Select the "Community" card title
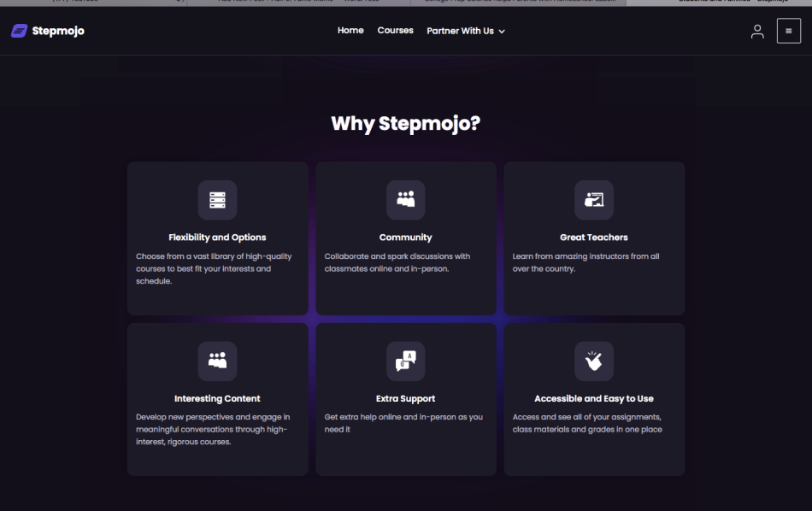This screenshot has height=511, width=812. (x=405, y=237)
